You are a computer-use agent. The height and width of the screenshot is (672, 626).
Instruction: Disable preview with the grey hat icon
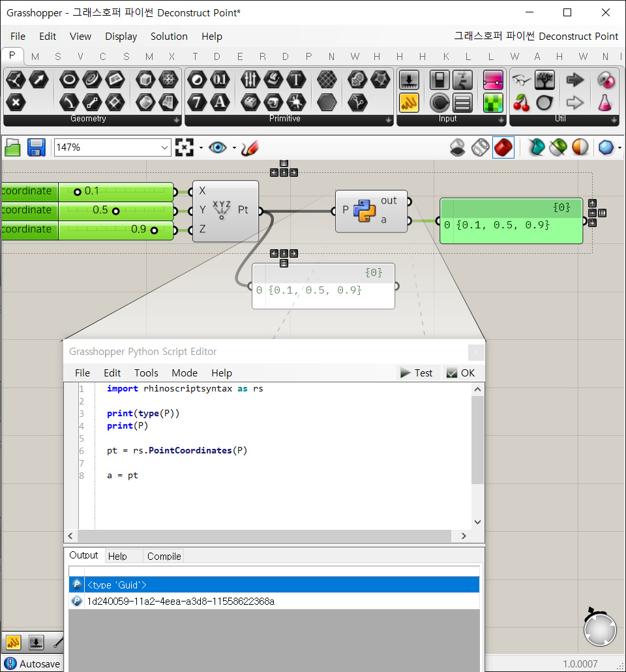pos(458,147)
